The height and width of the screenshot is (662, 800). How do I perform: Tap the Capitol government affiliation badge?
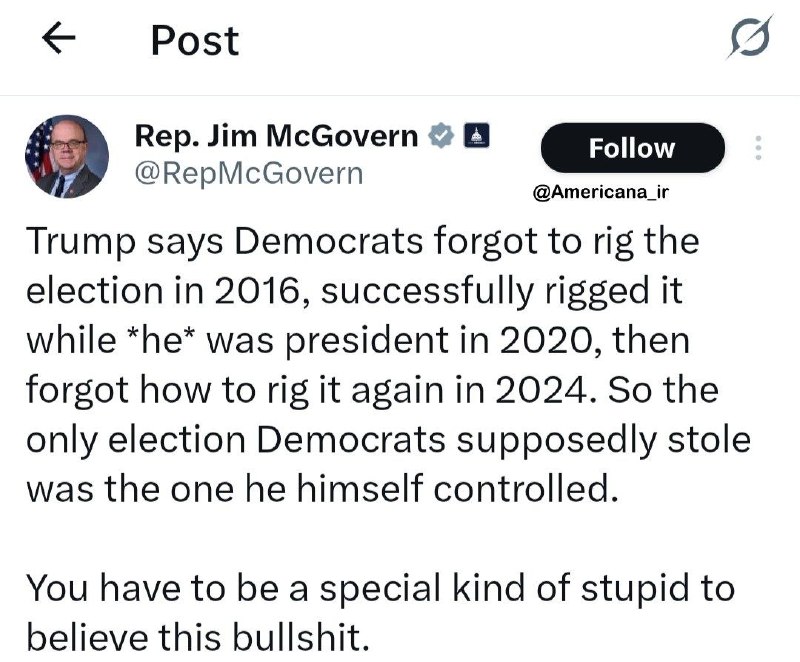pyautogui.click(x=476, y=136)
